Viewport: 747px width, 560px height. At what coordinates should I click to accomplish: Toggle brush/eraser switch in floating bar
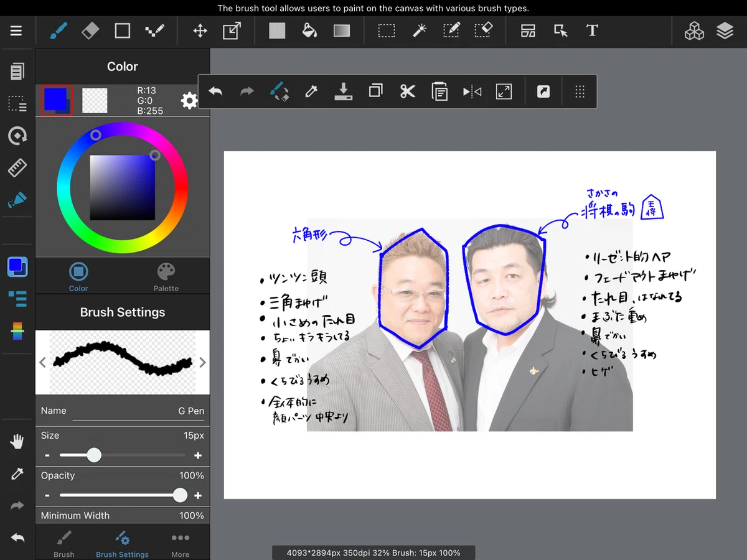point(280,92)
